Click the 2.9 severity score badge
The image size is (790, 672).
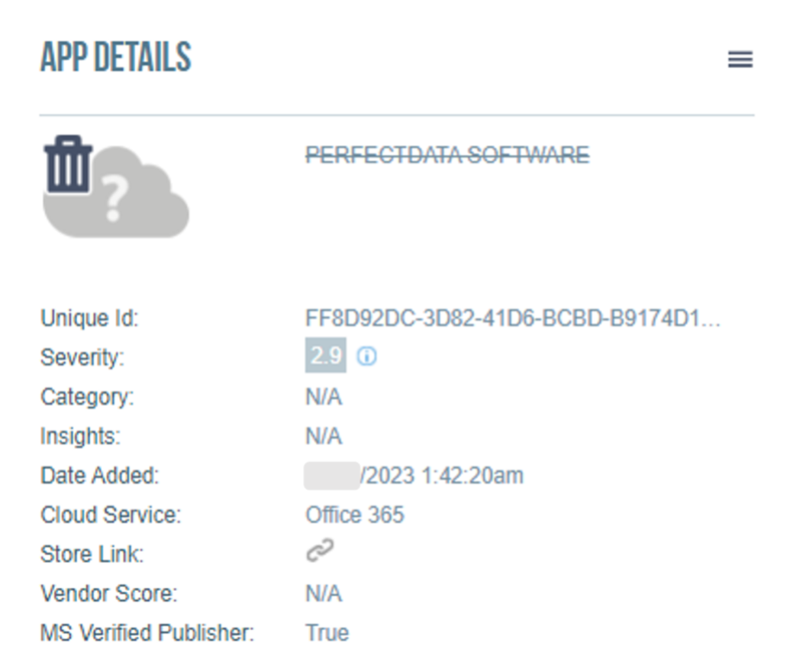tap(325, 355)
